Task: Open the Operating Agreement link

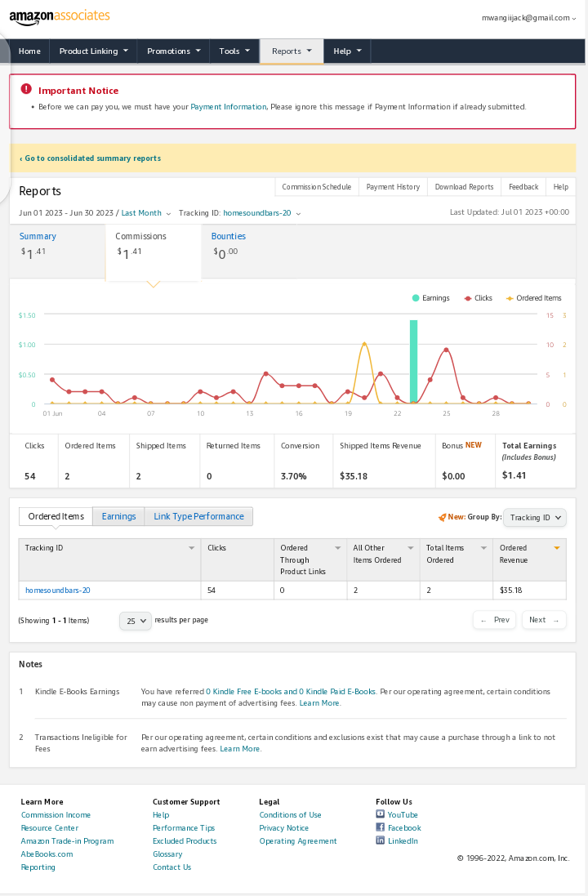Action: click(x=298, y=841)
